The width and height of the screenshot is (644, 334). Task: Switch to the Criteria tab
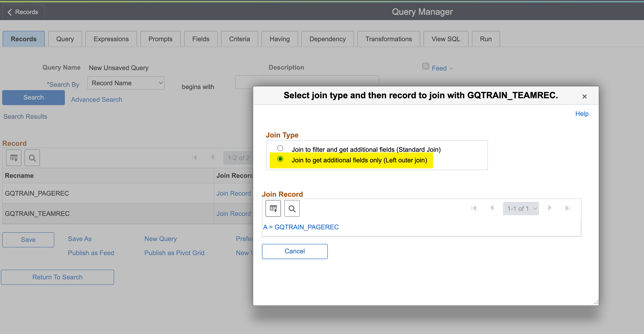pyautogui.click(x=239, y=39)
